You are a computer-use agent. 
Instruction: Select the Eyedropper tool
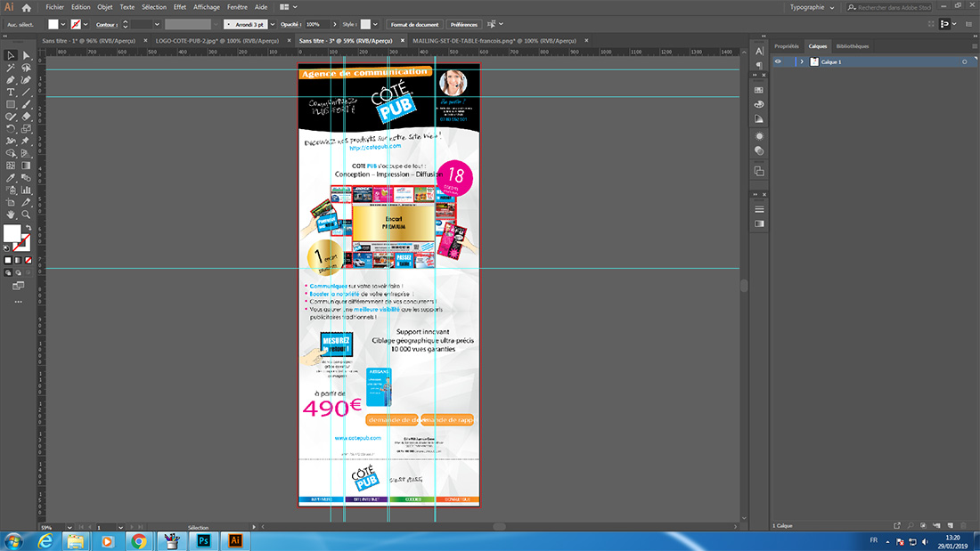(11, 178)
